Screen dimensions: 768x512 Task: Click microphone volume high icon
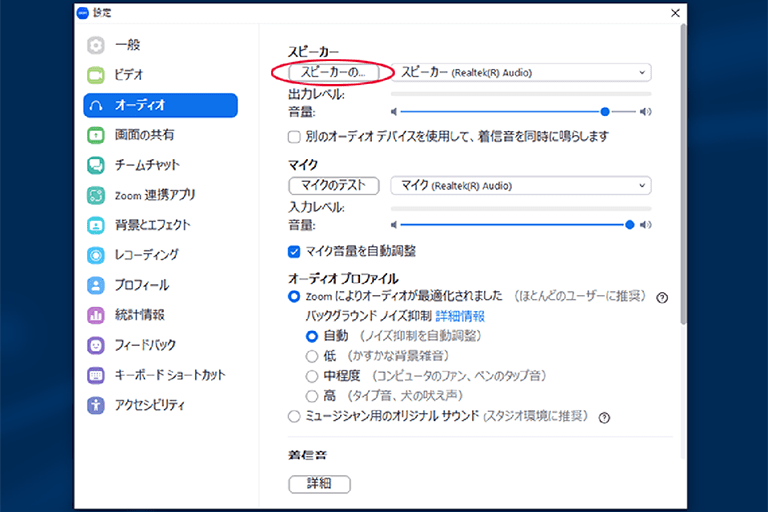coord(646,225)
